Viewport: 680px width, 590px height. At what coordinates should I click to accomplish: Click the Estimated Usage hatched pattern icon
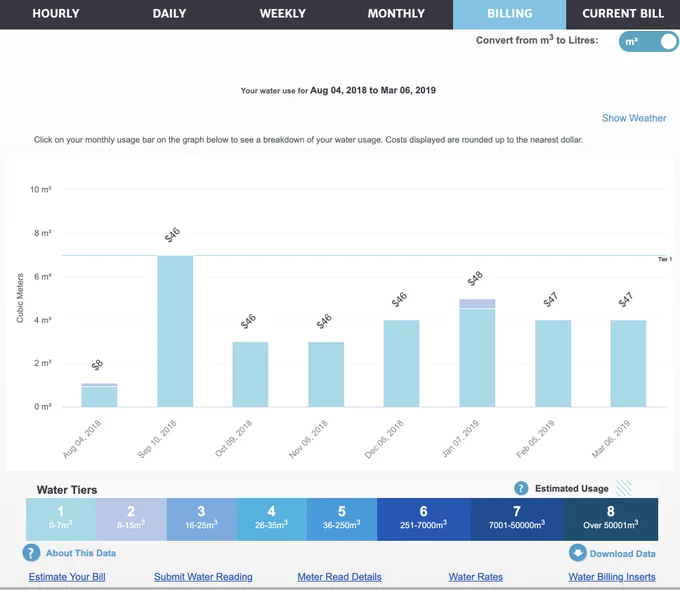coord(624,488)
